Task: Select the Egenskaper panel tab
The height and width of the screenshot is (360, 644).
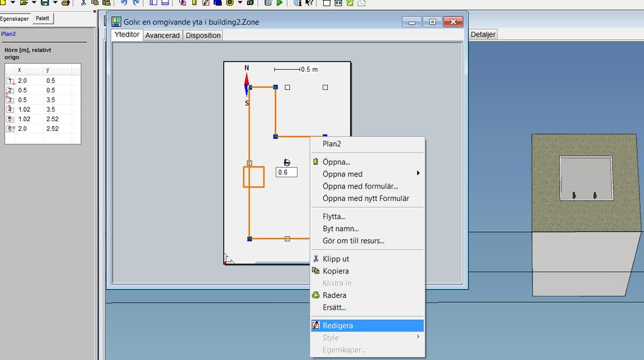Action: 15,19
